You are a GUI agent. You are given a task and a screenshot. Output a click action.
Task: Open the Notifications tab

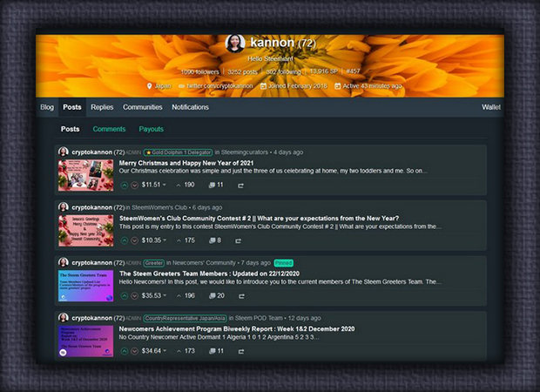(x=190, y=107)
